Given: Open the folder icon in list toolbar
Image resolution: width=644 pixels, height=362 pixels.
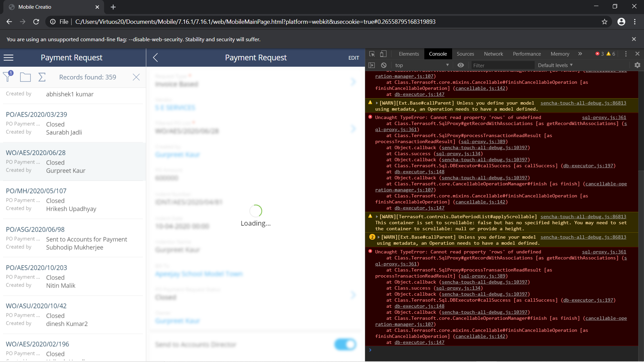Looking at the screenshot, I should click(x=25, y=77).
